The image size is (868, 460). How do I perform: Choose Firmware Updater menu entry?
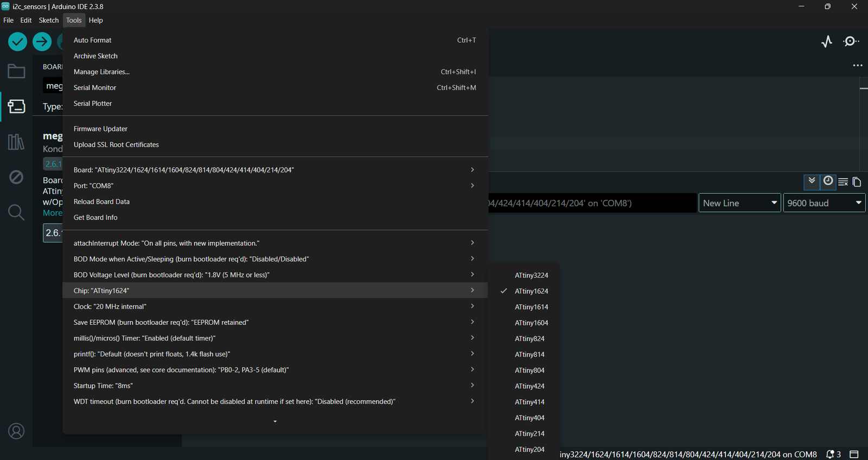click(275, 129)
